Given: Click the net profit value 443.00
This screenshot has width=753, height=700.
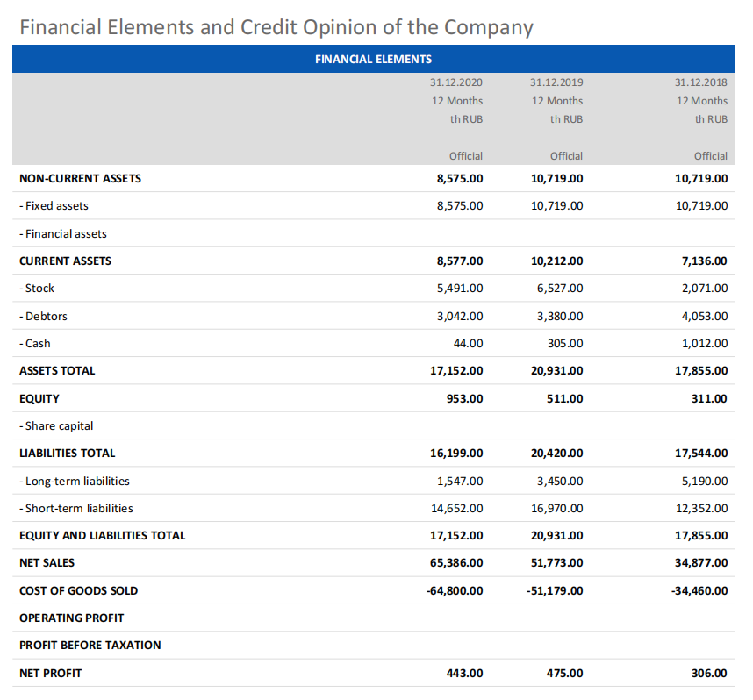Looking at the screenshot, I should tap(465, 674).
